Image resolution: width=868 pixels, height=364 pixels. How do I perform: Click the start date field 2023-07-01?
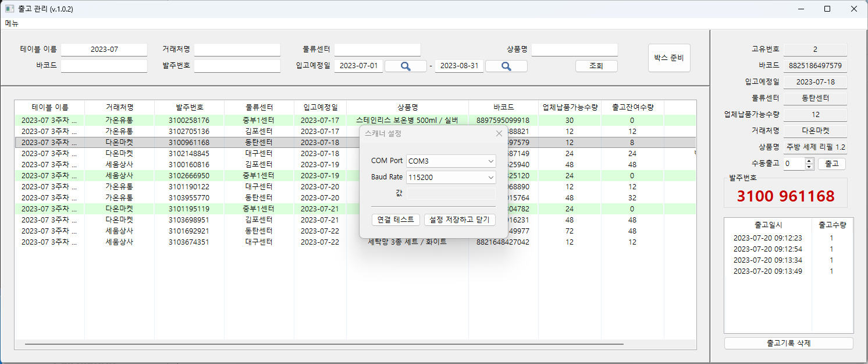point(358,66)
